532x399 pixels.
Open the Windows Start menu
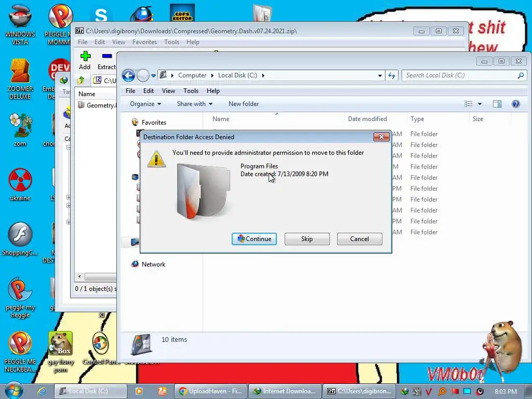[x=14, y=391]
